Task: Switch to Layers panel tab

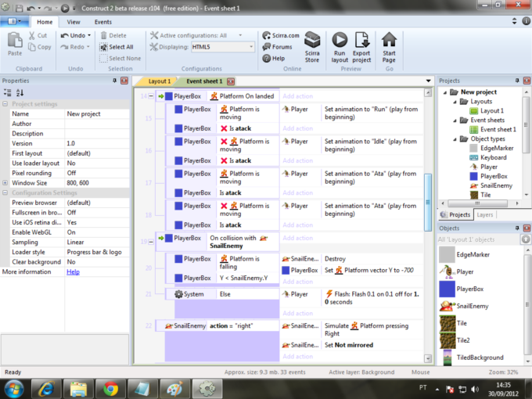Action: 484,215
